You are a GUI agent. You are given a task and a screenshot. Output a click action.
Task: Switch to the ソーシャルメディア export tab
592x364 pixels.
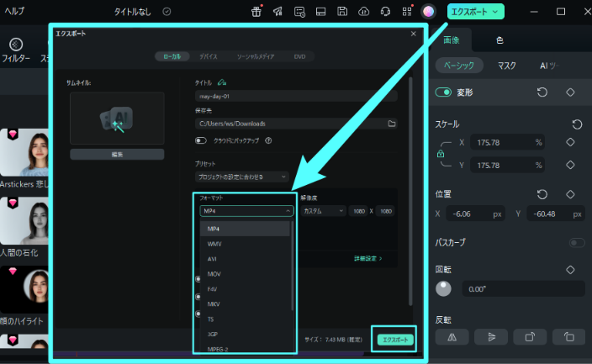256,56
